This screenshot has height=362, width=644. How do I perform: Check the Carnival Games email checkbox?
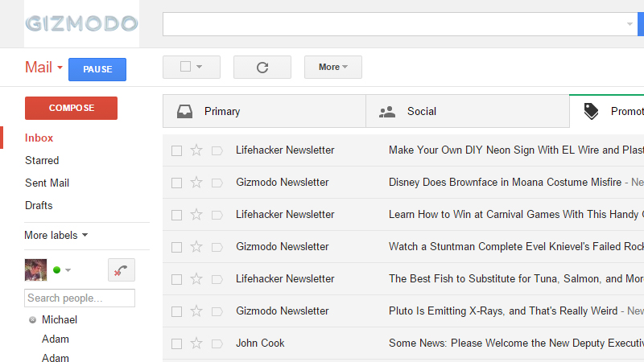click(176, 215)
